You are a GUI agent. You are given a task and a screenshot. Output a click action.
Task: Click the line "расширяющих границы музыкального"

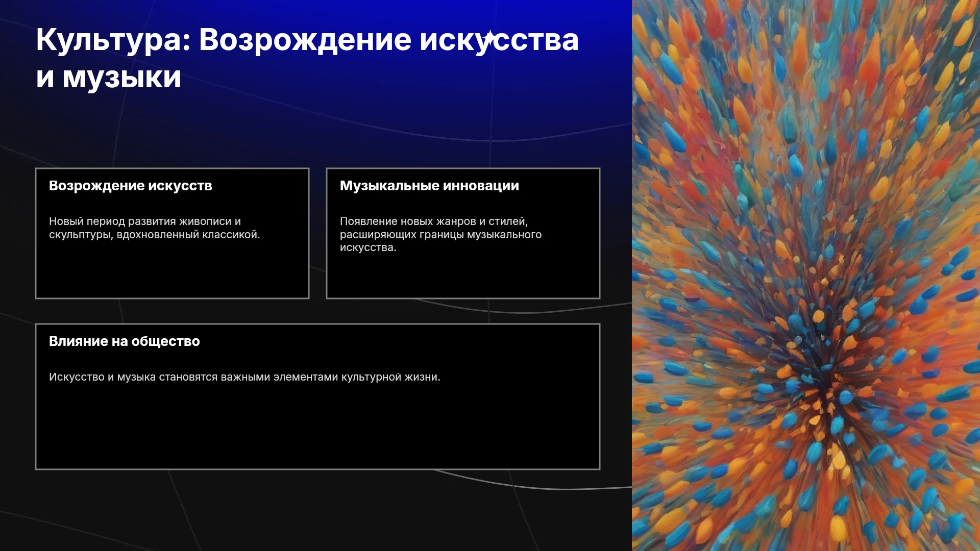coord(440,235)
